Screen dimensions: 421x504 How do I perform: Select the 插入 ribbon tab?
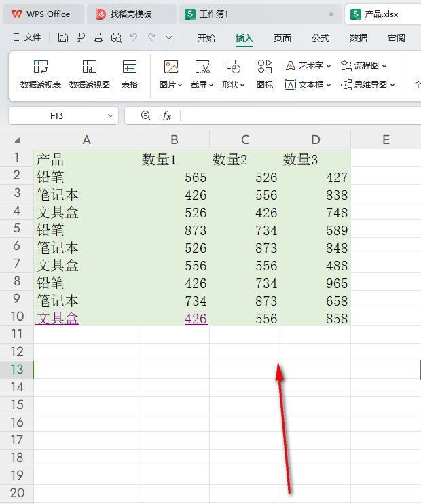pos(244,38)
